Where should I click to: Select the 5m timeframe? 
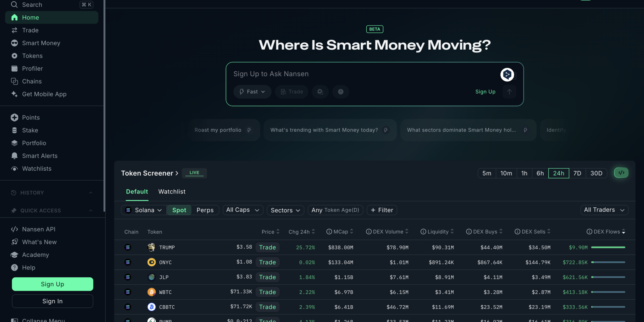[x=487, y=173]
